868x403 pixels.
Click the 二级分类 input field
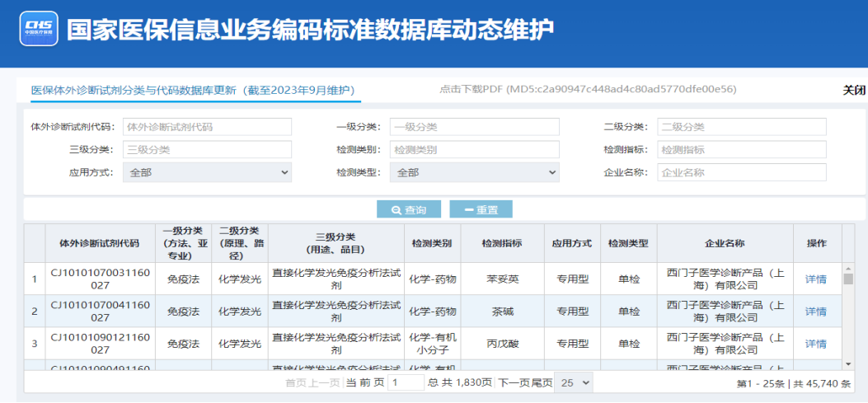pyautogui.click(x=741, y=127)
